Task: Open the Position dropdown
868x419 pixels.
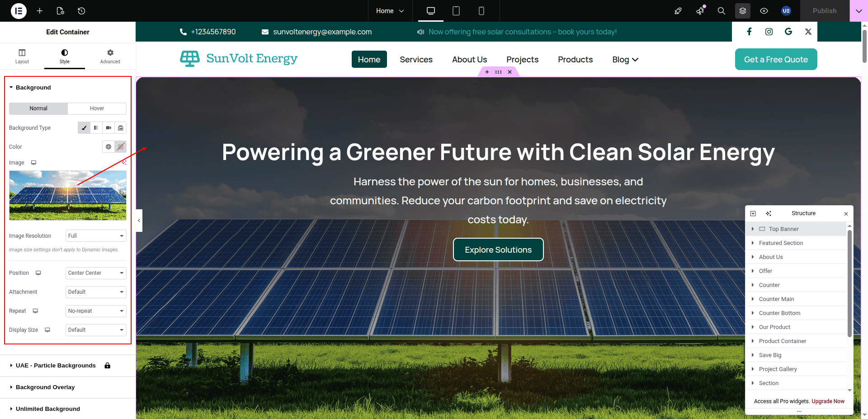Action: 95,273
